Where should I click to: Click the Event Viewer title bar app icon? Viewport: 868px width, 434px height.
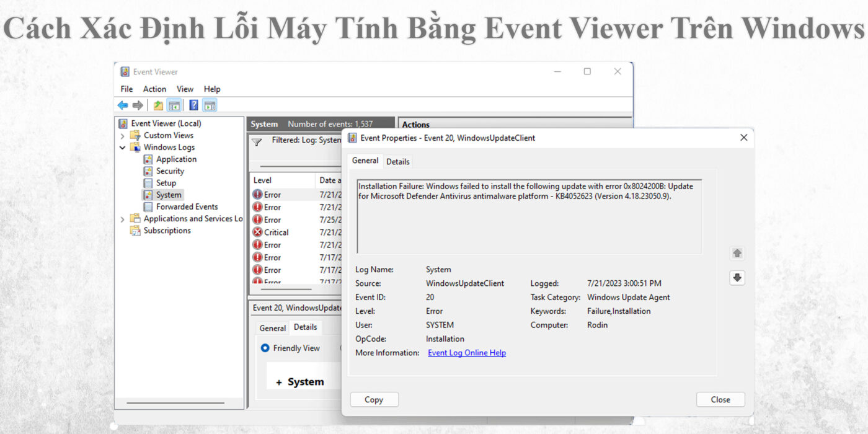pyautogui.click(x=125, y=72)
